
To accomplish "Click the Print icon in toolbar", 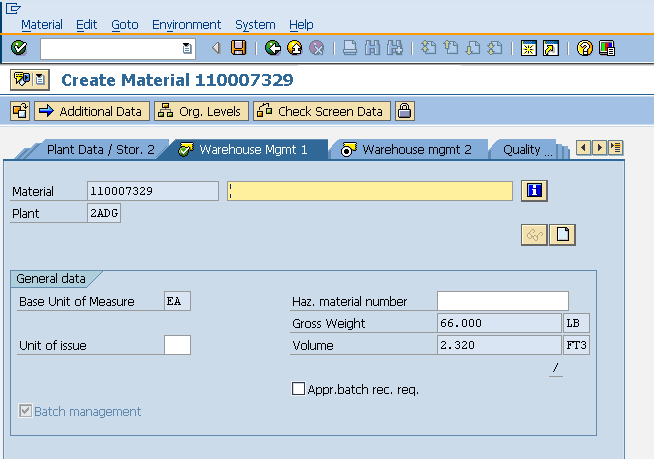I will tap(350, 48).
